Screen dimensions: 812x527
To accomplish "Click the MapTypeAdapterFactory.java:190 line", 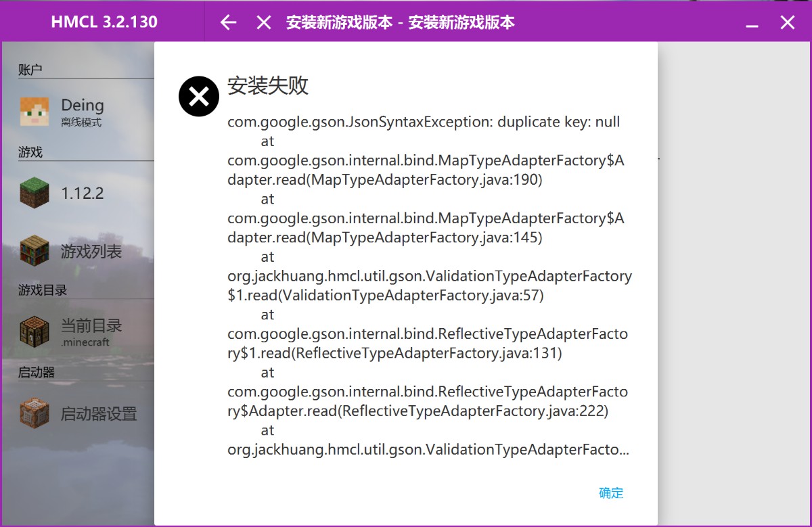I will (x=385, y=180).
